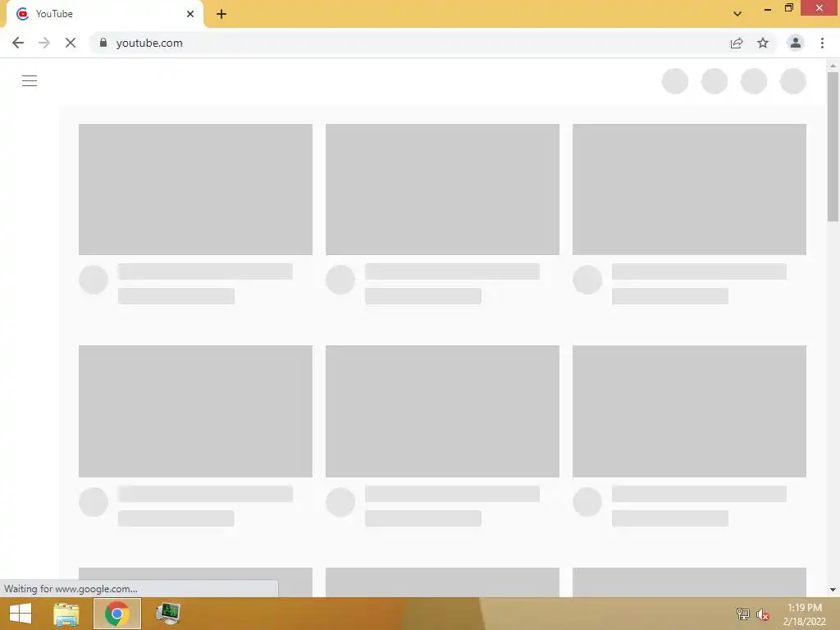
Task: View site information via the lock icon
Action: point(103,43)
